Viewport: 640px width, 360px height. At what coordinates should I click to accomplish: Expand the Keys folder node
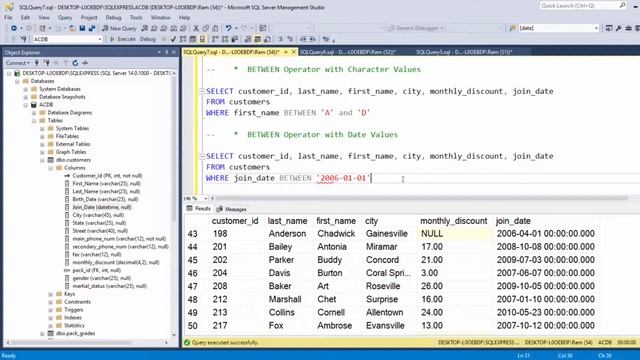point(51,294)
